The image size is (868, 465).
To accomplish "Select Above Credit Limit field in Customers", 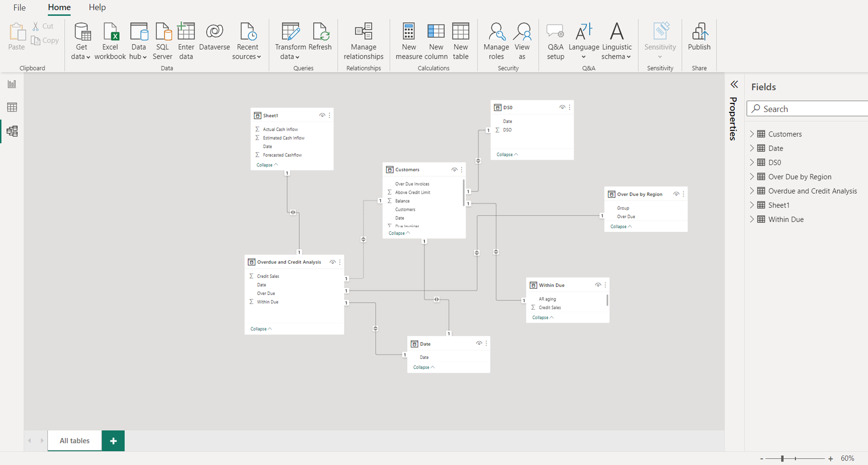I will [412, 193].
